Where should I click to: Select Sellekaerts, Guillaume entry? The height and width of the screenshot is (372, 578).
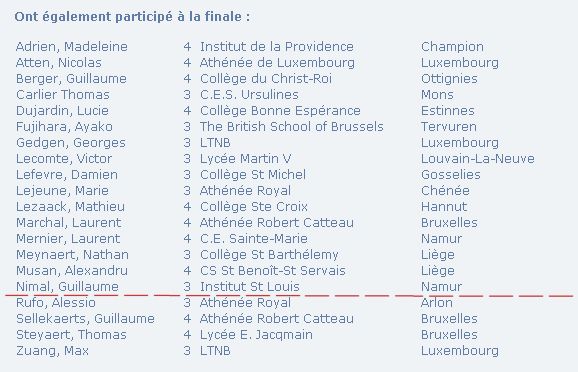click(85, 319)
